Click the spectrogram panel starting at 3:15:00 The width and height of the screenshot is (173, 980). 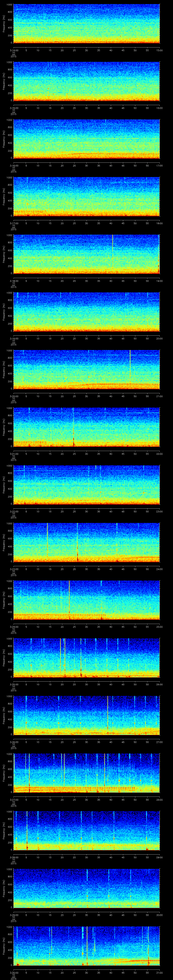pos(86,81)
